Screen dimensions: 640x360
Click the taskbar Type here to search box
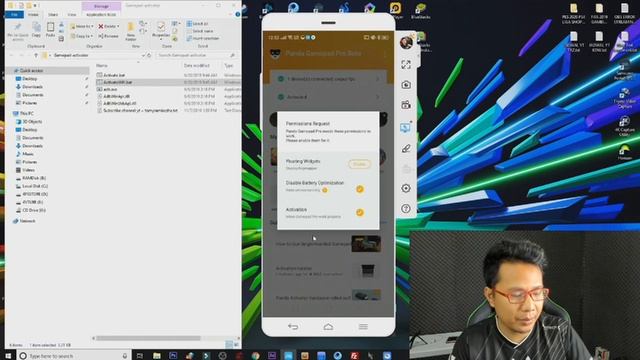(x=74, y=356)
